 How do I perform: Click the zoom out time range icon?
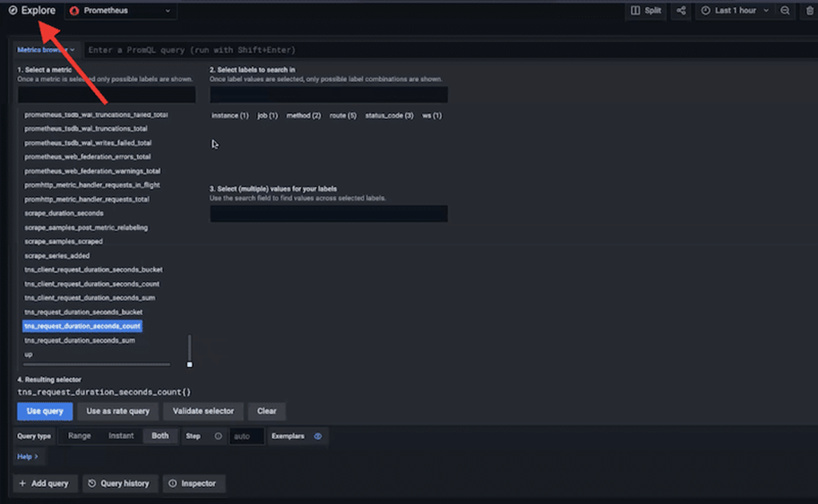click(785, 11)
